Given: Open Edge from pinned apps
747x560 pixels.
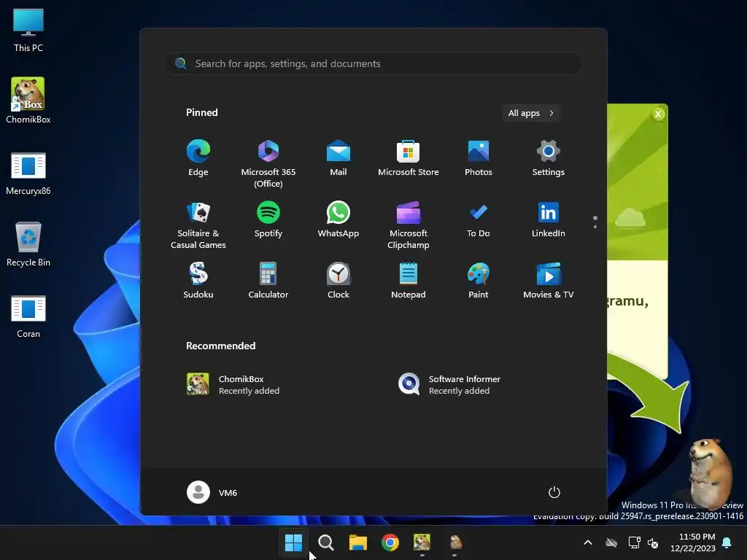Looking at the screenshot, I should point(198,158).
